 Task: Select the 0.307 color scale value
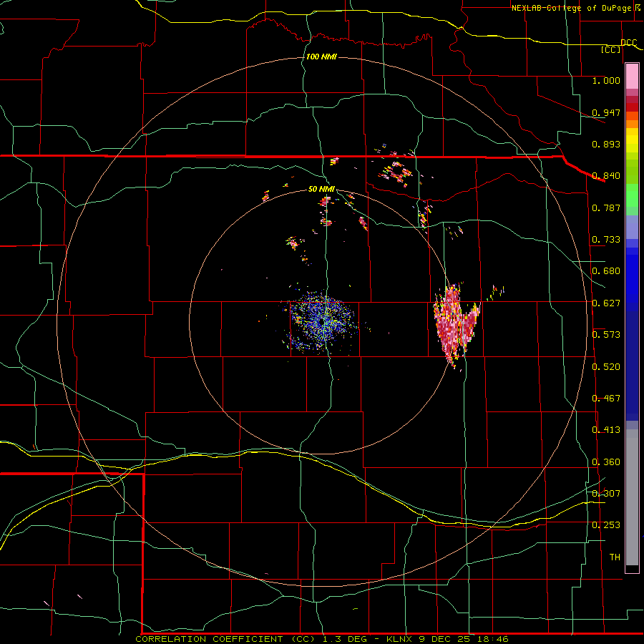coord(606,494)
